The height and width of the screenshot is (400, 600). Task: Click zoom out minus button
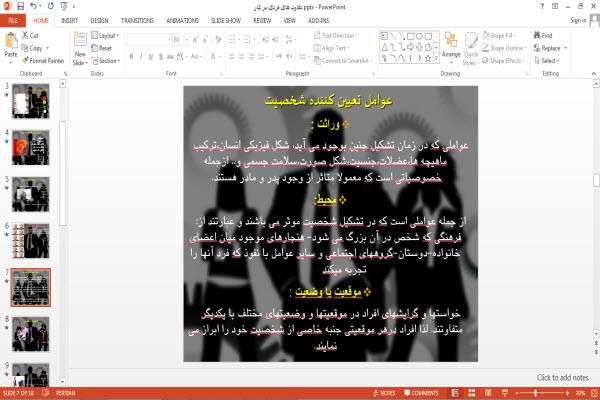(x=517, y=393)
